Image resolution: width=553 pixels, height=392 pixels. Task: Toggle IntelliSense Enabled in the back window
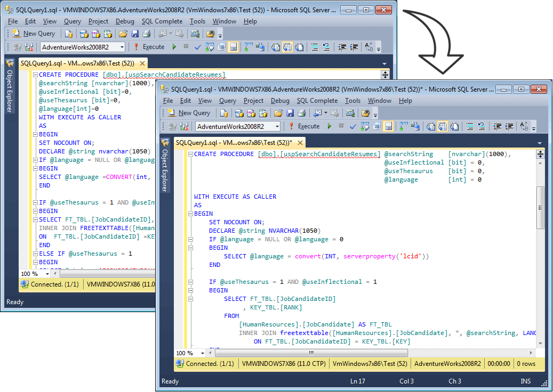(x=234, y=47)
